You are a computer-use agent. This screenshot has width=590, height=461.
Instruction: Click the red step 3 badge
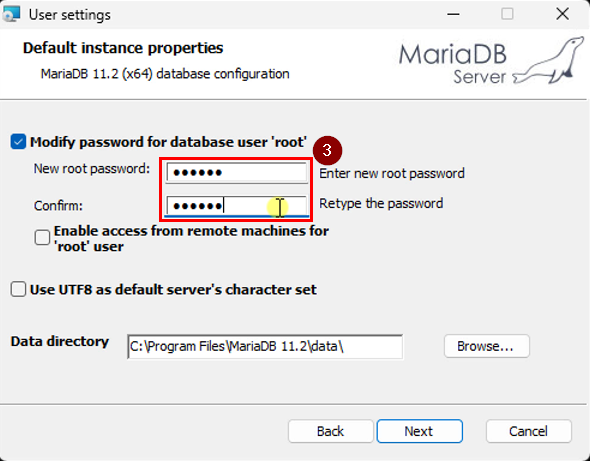(x=327, y=151)
